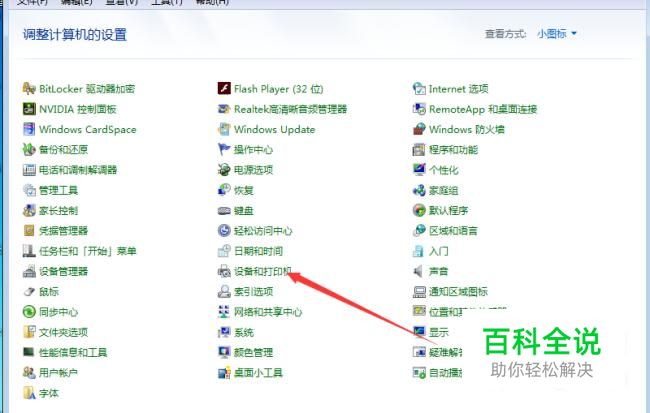Click the 备份和还原 icon
This screenshot has width=650, height=413.
pyautogui.click(x=29, y=149)
